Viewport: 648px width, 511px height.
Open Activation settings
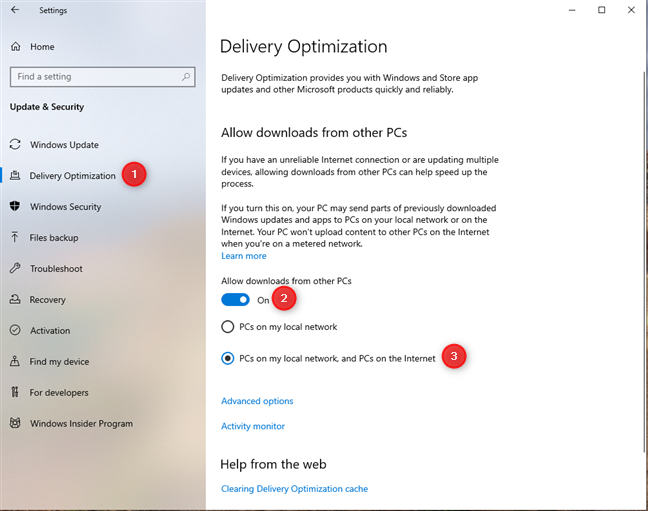[x=50, y=331]
